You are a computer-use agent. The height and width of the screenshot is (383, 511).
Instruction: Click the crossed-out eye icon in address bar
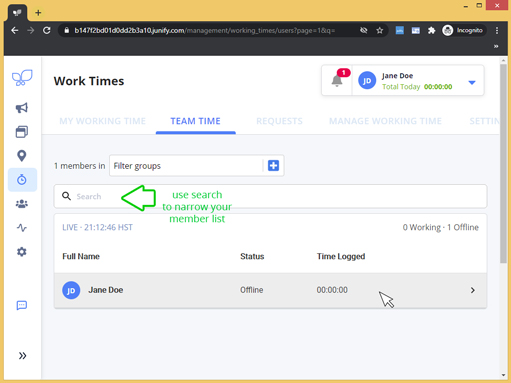364,30
